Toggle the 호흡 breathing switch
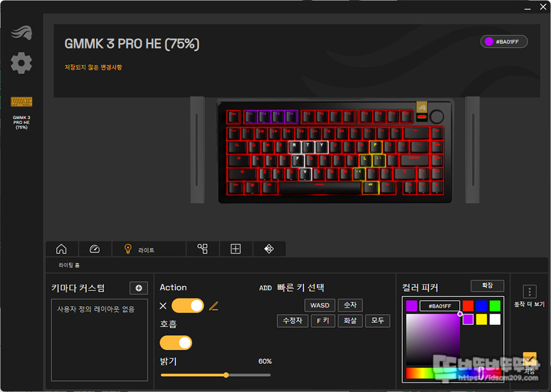551x392 pixels. [176, 342]
